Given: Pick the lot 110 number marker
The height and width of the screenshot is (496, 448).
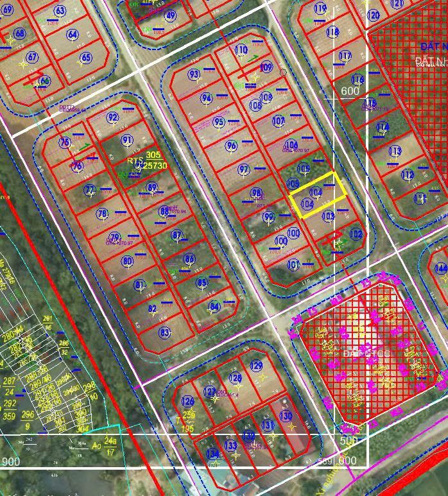Looking at the screenshot, I should 241,50.
